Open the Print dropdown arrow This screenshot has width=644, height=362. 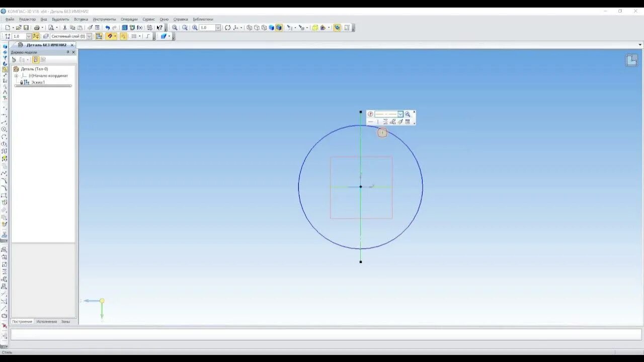(x=42, y=28)
